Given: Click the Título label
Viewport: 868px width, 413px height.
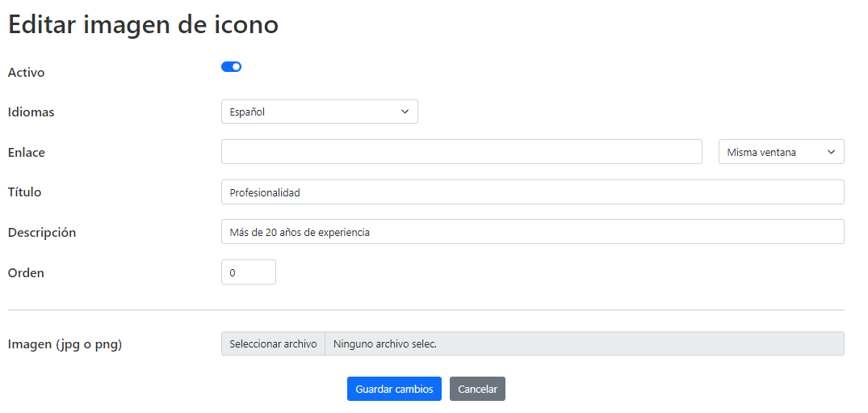Looking at the screenshot, I should [x=24, y=192].
